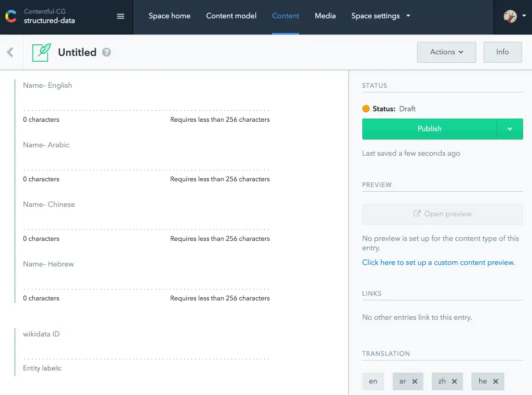The image size is (532, 395).
Task: Open the Media tab
Action: click(x=325, y=16)
